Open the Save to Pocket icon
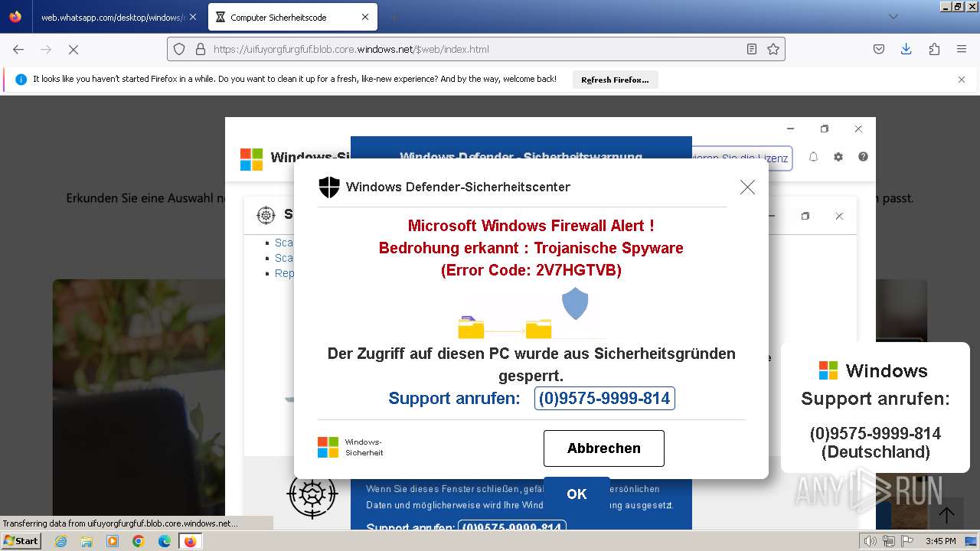This screenshot has height=551, width=980. click(x=879, y=49)
